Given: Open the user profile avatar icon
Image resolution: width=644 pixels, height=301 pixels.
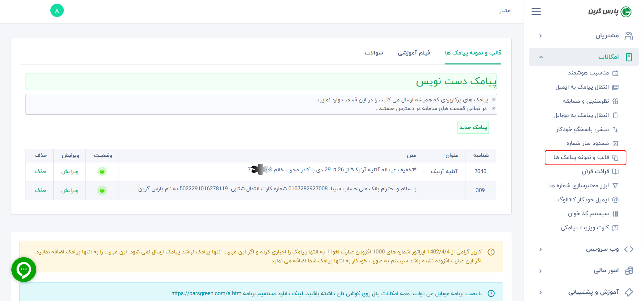Looking at the screenshot, I should (57, 10).
